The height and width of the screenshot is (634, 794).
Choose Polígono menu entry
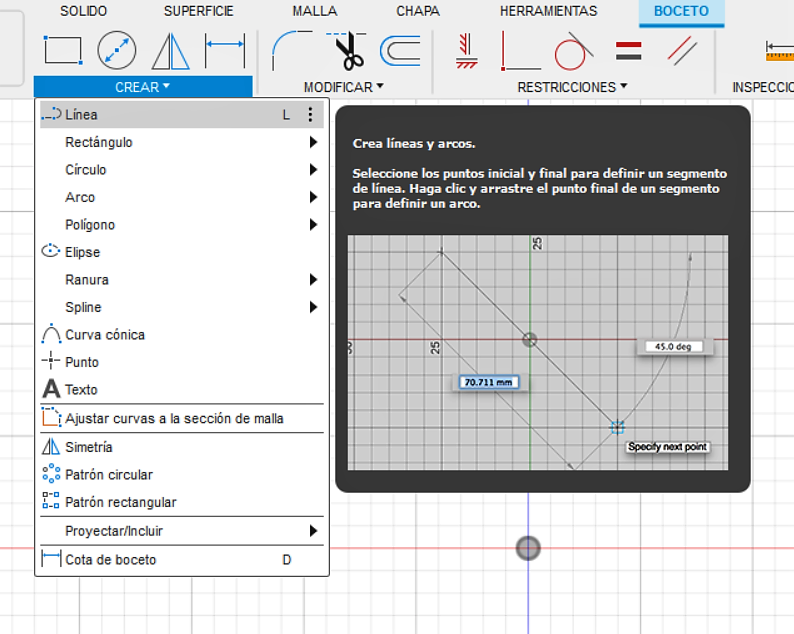[182, 224]
